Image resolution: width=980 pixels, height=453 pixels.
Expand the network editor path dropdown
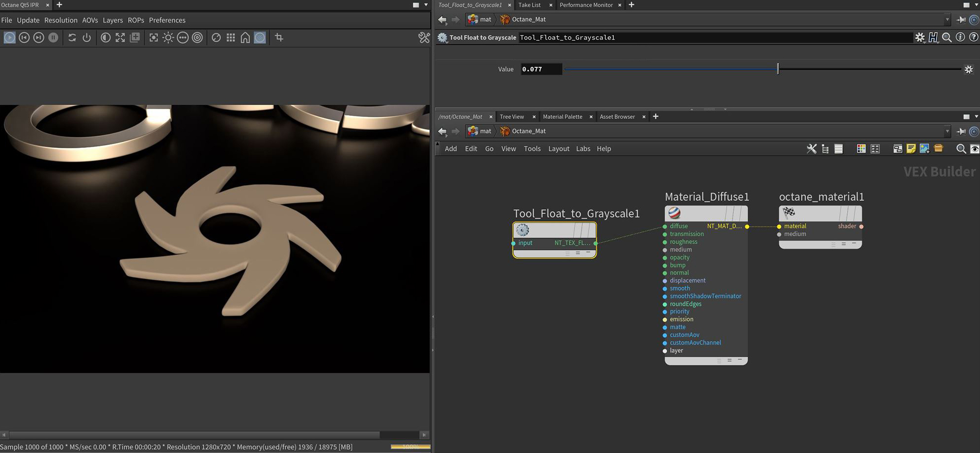tap(947, 131)
